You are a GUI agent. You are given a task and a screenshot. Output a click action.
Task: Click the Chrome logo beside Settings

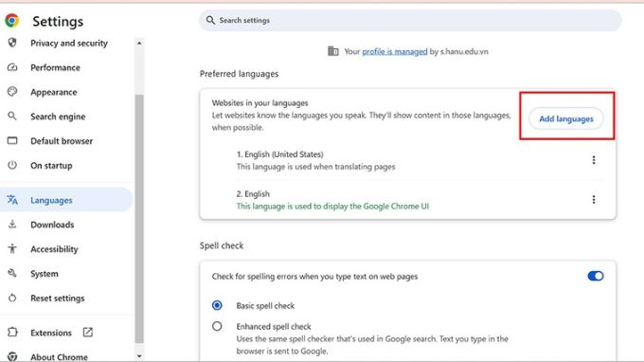[x=12, y=20]
